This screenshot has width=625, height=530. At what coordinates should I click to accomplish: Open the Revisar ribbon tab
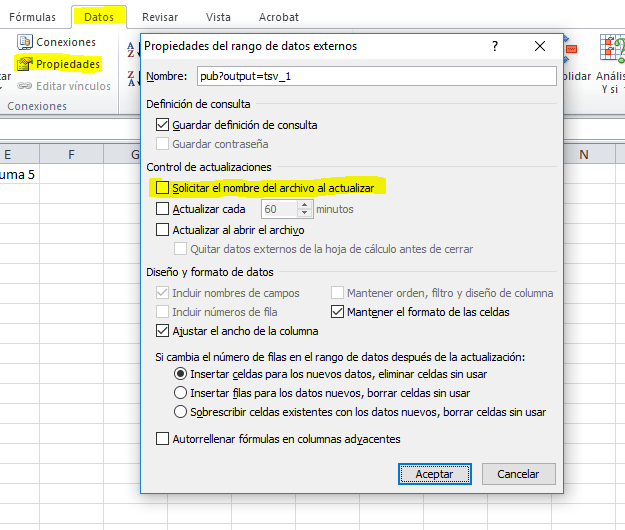pyautogui.click(x=160, y=17)
